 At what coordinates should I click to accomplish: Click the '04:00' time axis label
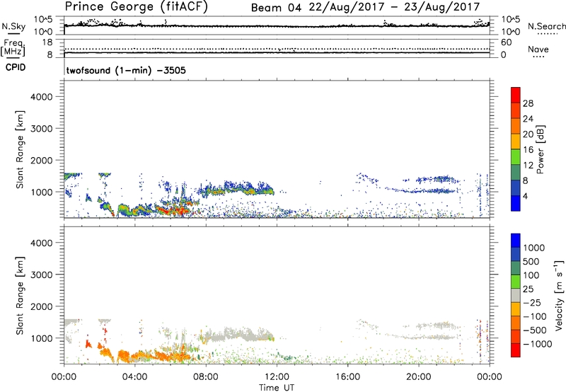(x=134, y=377)
